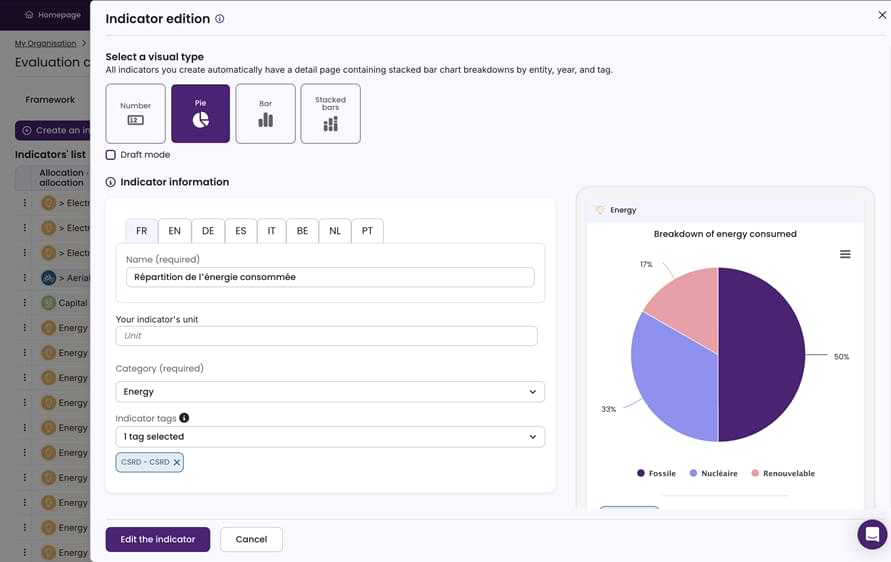
Task: Toggle the Fossile legend series
Action: [x=656, y=473]
